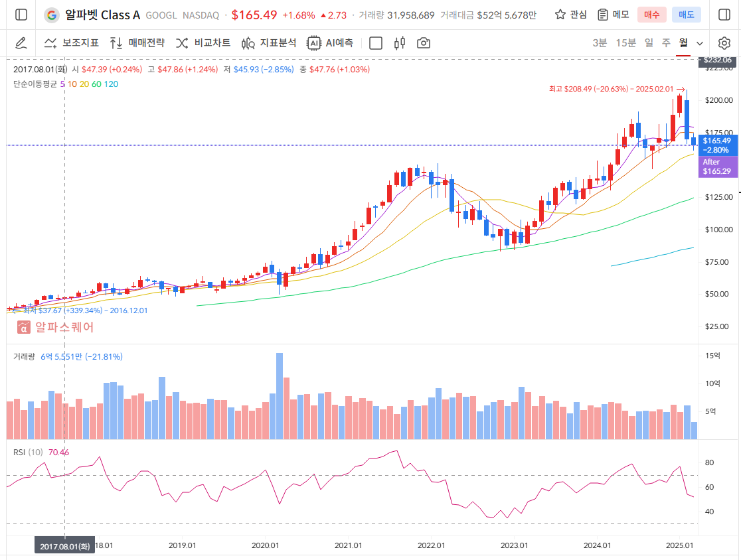Image resolution: width=741 pixels, height=560 pixels.
Task: Toggle the left sidebar panel icon
Action: point(21,15)
